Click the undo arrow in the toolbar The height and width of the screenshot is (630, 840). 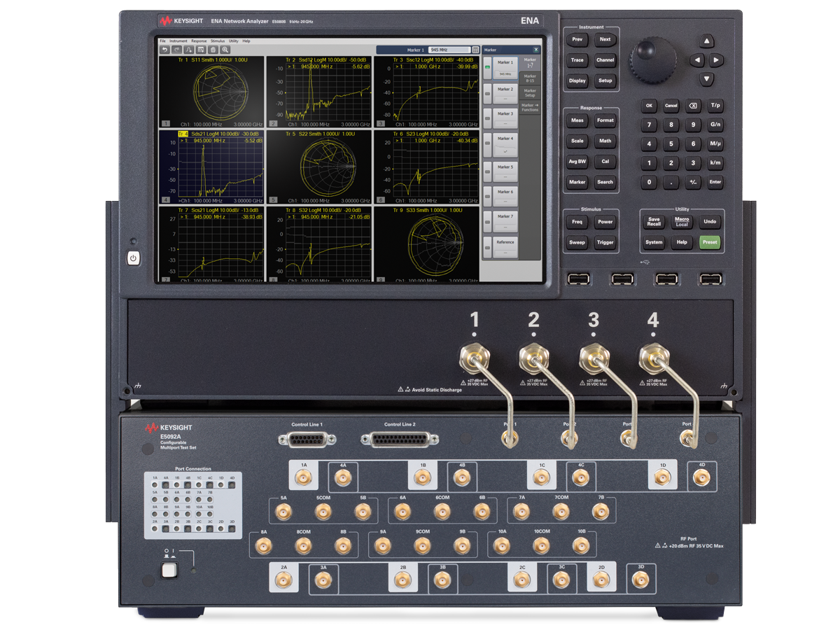click(x=164, y=50)
